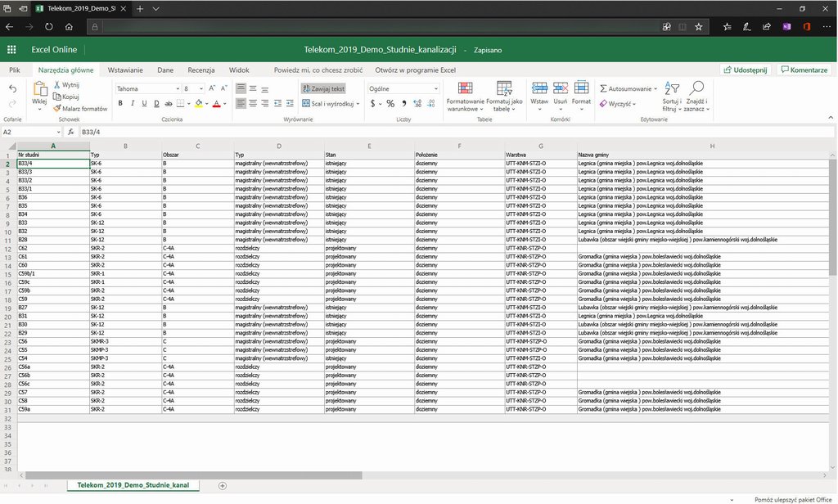Expand the Scal i wyśrodkuj dropdown arrow
The width and height of the screenshot is (838, 504).
(x=358, y=104)
